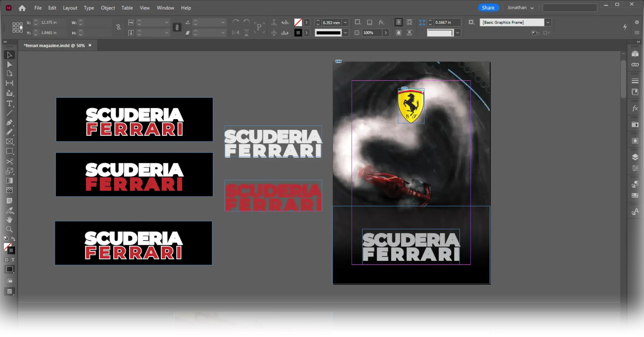Toggle formatting affects container
Screen dimensions: 644x337
[7, 260]
